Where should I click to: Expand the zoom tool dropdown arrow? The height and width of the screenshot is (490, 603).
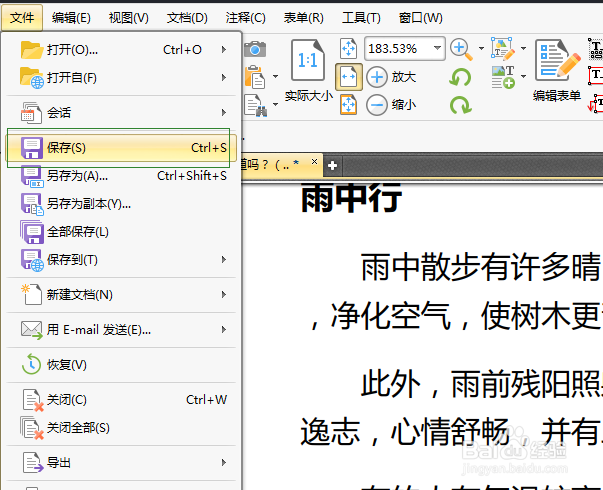[481, 48]
